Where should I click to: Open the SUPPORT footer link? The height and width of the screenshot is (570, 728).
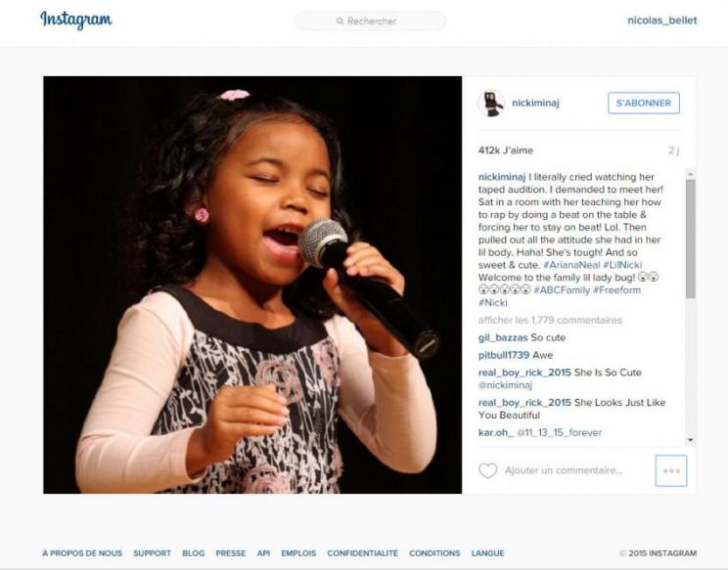coord(152,553)
